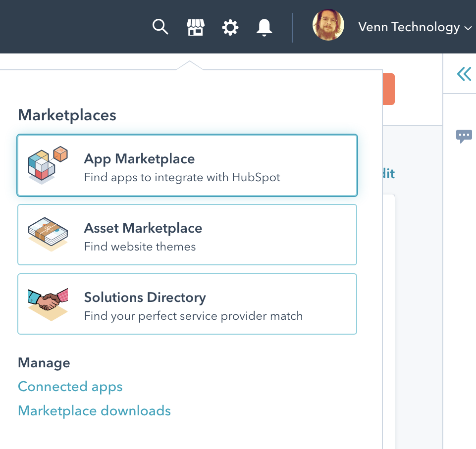The height and width of the screenshot is (449, 476).
Task: Open the Connected apps link
Action: coord(70,387)
